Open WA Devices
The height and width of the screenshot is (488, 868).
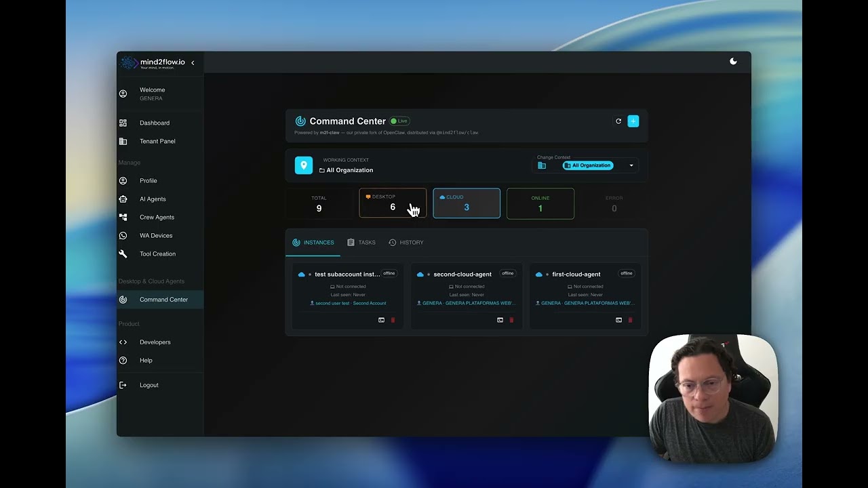160,235
